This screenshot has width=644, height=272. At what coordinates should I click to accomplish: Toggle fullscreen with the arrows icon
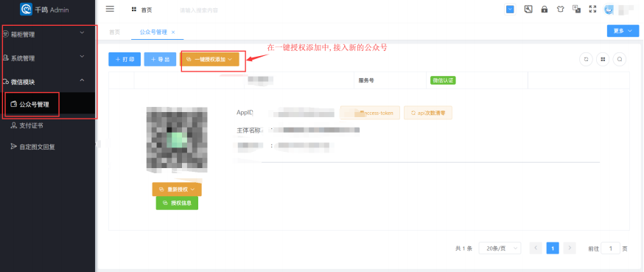(x=592, y=9)
